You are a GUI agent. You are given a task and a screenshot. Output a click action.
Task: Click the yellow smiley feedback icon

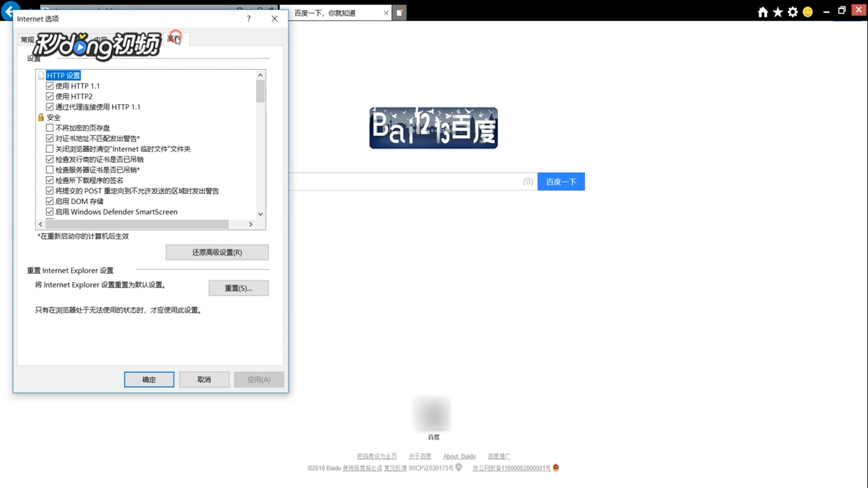[808, 12]
